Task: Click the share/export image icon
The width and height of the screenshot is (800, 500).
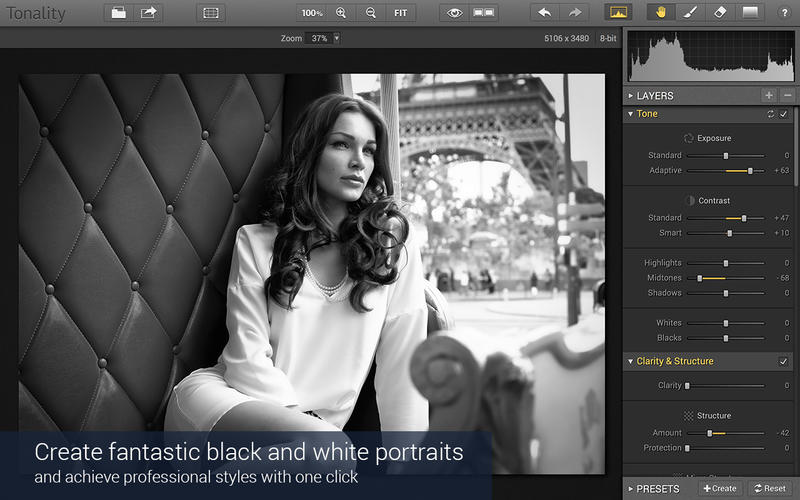Action: 149,13
